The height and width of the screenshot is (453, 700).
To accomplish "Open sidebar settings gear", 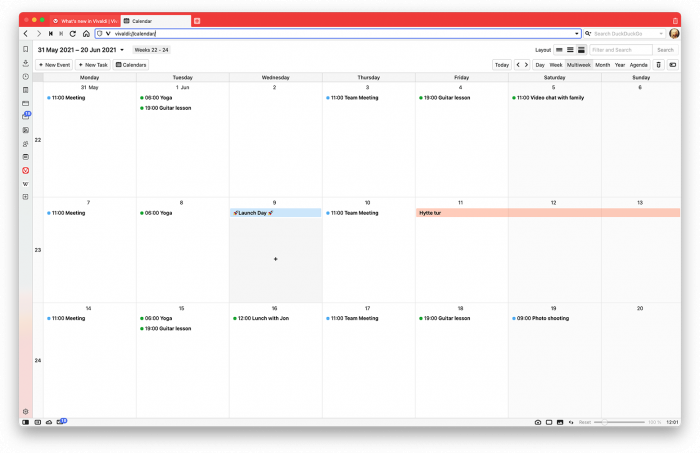I will 25,411.
